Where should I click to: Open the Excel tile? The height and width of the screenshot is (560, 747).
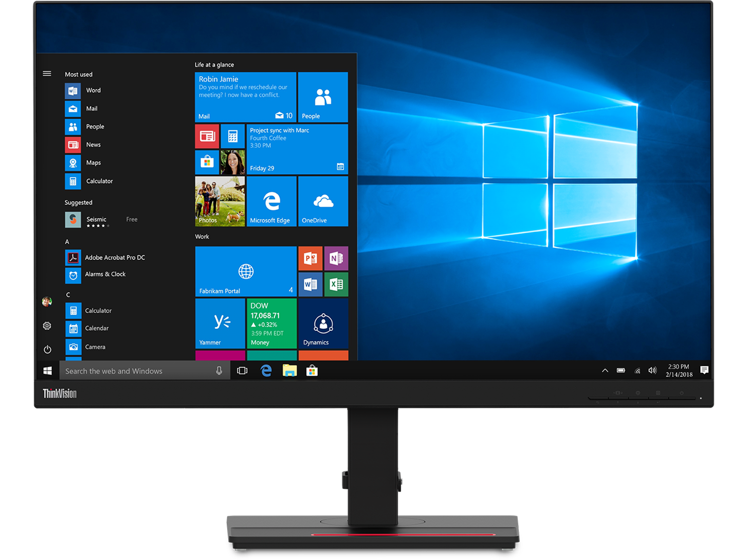336,284
